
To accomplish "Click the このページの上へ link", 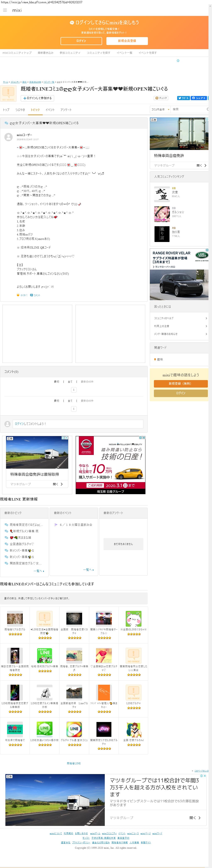I will pyautogui.click(x=202, y=771).
